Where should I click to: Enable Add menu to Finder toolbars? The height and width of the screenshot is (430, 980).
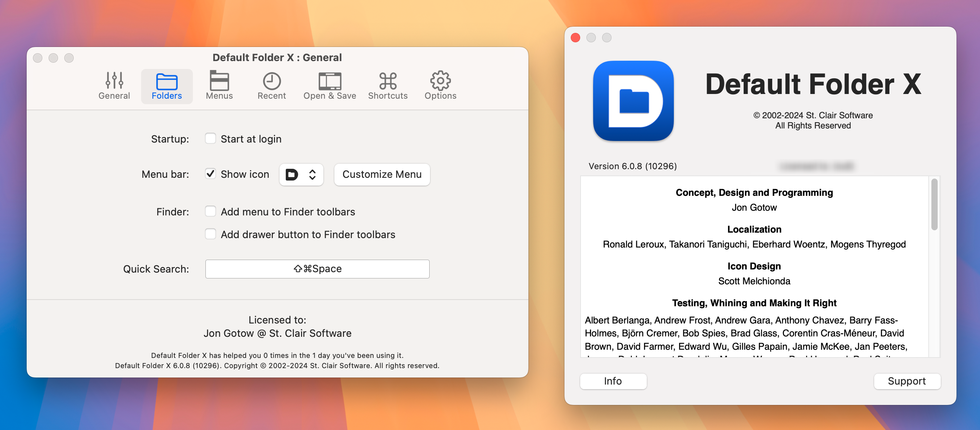(211, 211)
